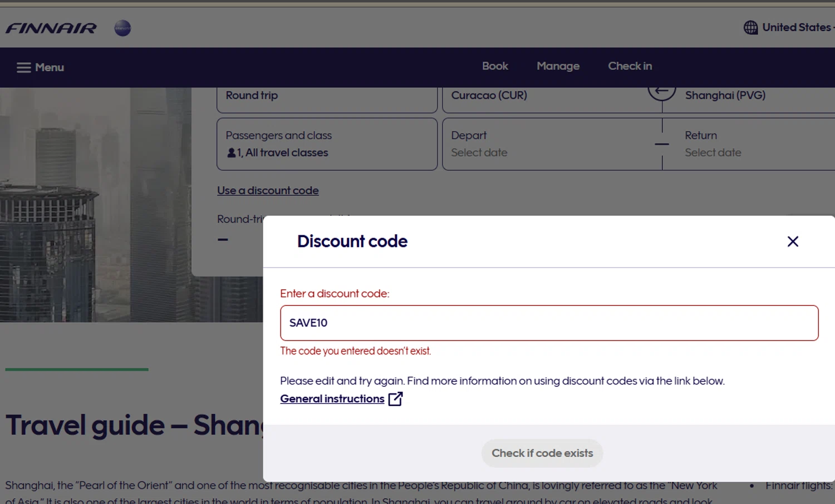
Task: Click the discount code text field
Action: tap(549, 323)
